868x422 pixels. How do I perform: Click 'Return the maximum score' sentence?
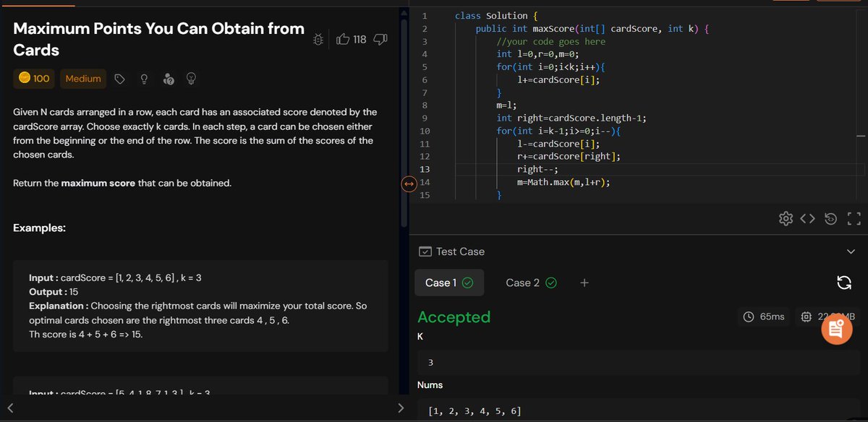tap(122, 183)
